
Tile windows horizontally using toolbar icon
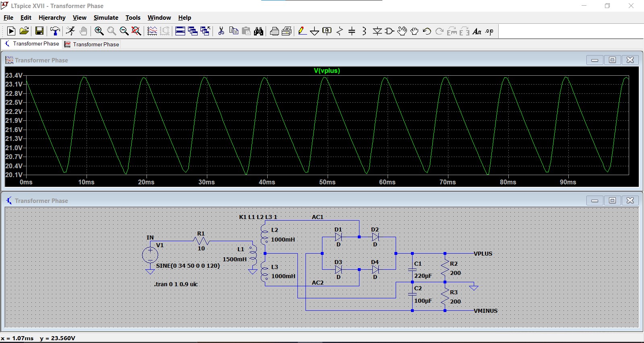pos(180,31)
